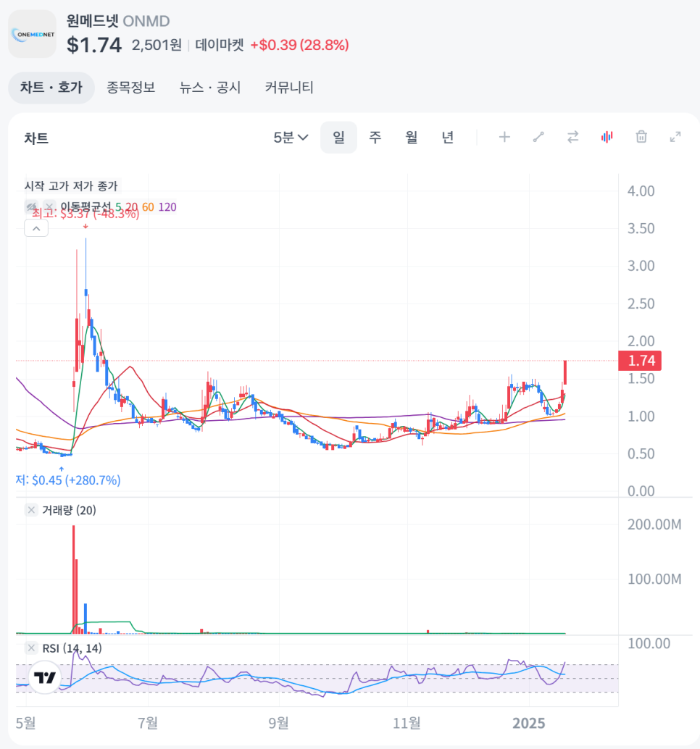Click the ONMD ticker symbol
The image size is (700, 749).
click(146, 21)
